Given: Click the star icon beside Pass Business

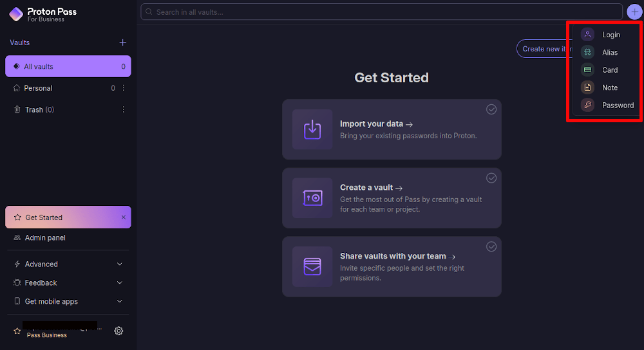Looking at the screenshot, I should (17, 331).
